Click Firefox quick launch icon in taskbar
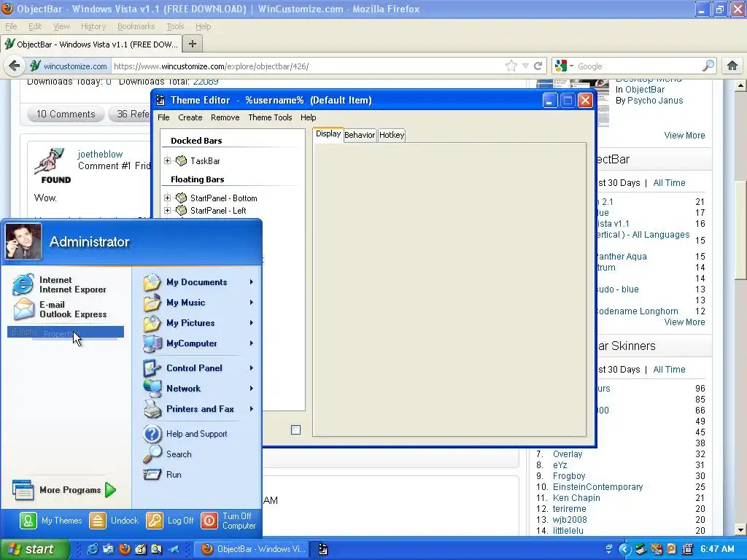Viewport: 747px width, 560px height. pos(125,549)
